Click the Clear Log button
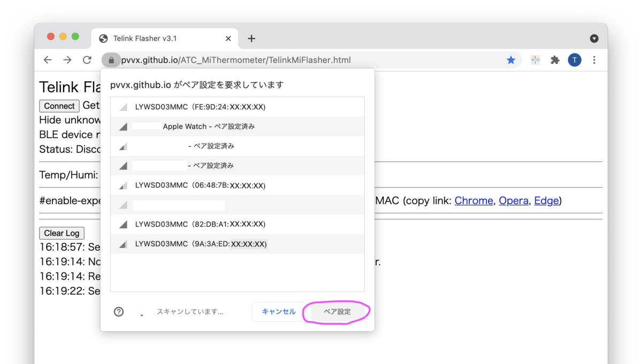Screen dimensions: 642x364 pyautogui.click(x=62, y=233)
